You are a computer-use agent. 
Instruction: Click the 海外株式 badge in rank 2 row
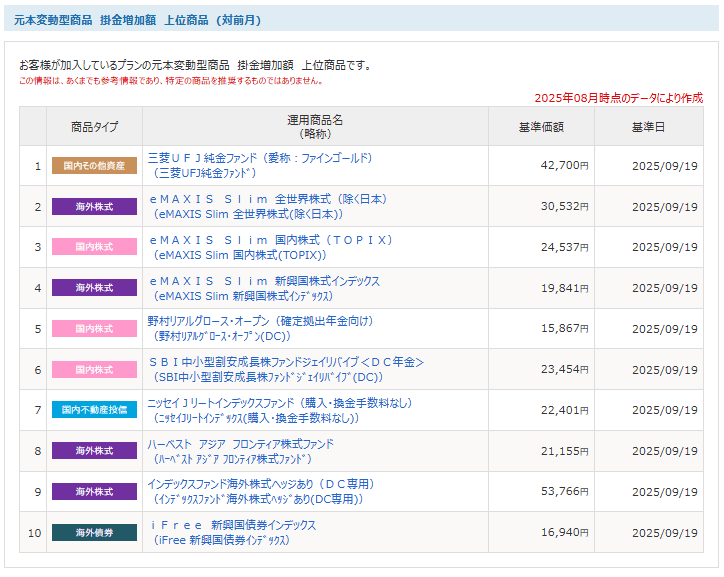[94, 207]
